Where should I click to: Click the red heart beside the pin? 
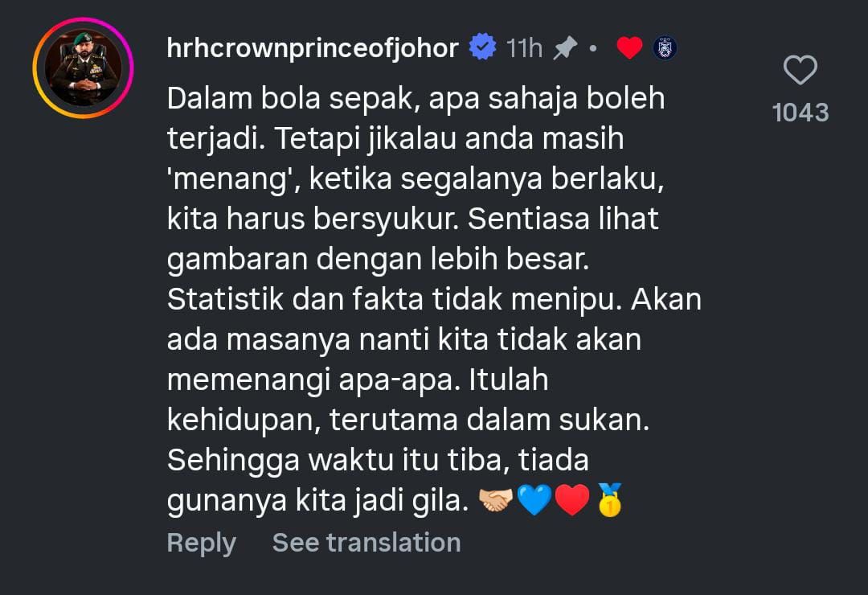pos(629,47)
